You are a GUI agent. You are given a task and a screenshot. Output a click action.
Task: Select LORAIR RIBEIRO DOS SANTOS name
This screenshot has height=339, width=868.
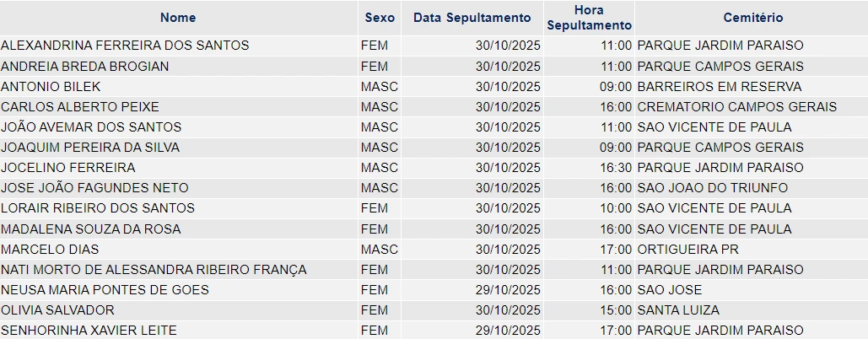pos(98,207)
